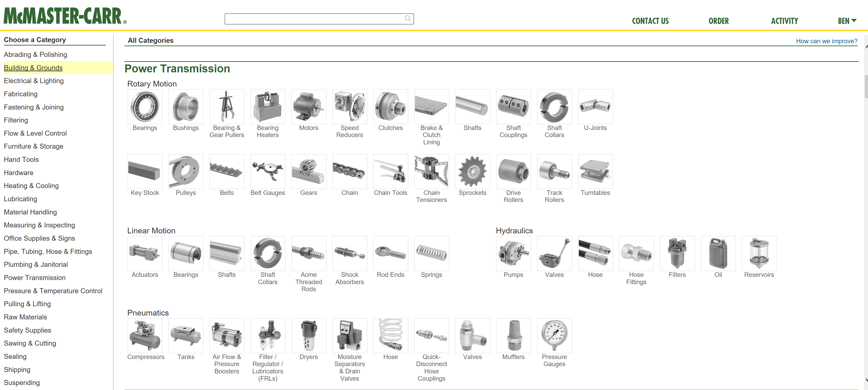Image resolution: width=868 pixels, height=390 pixels.
Task: Open the Chain Tensioners icon
Action: 431,172
